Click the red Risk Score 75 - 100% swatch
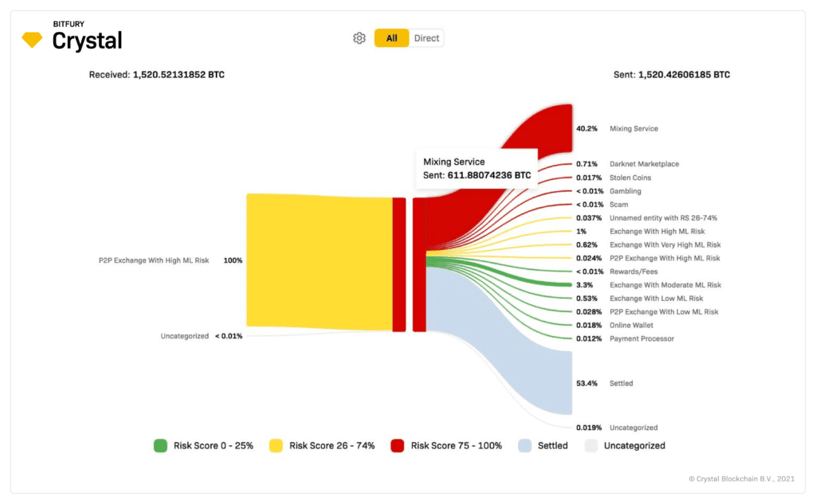This screenshot has height=504, width=816. point(397,446)
